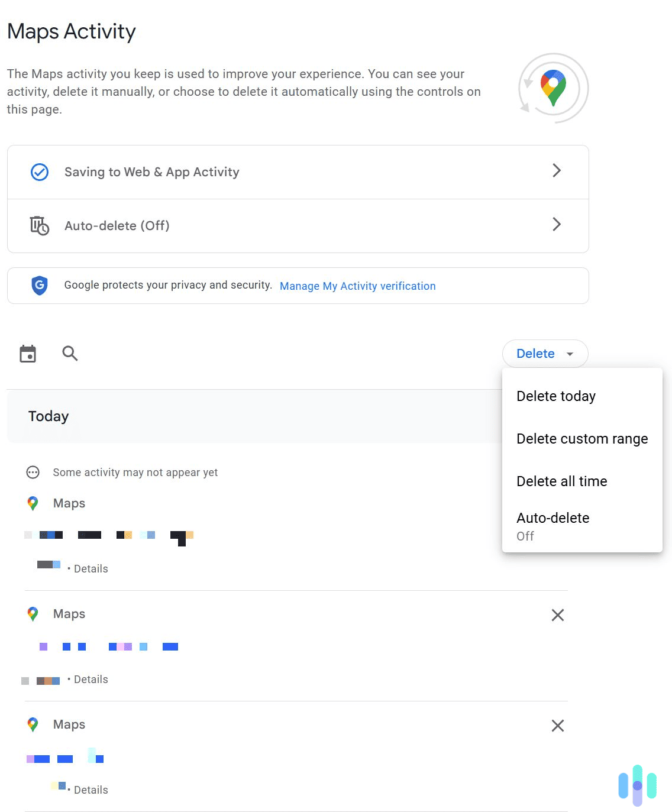The image size is (672, 812).
Task: Click the auto-delete trash clock icon
Action: pyautogui.click(x=38, y=225)
